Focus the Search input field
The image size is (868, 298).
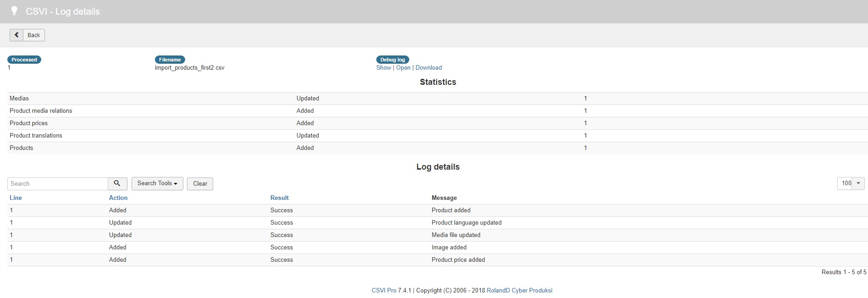tap(58, 183)
